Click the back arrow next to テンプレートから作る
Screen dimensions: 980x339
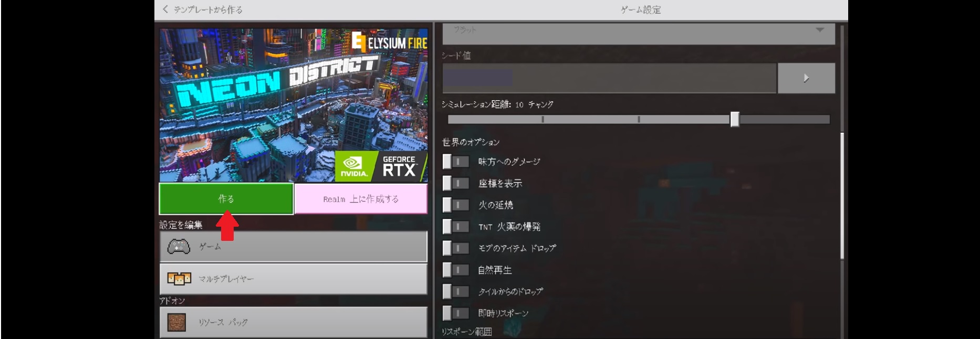coord(165,9)
